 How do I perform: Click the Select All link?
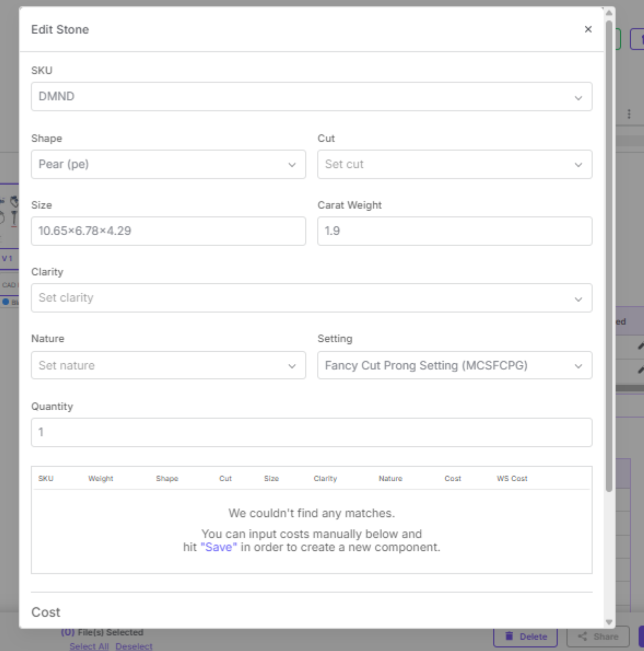[89, 646]
